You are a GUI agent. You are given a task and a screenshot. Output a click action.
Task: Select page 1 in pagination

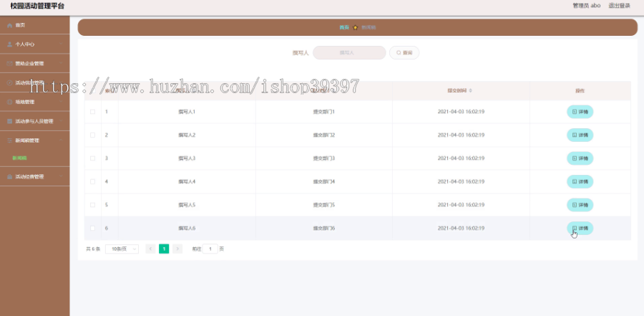[164, 249]
